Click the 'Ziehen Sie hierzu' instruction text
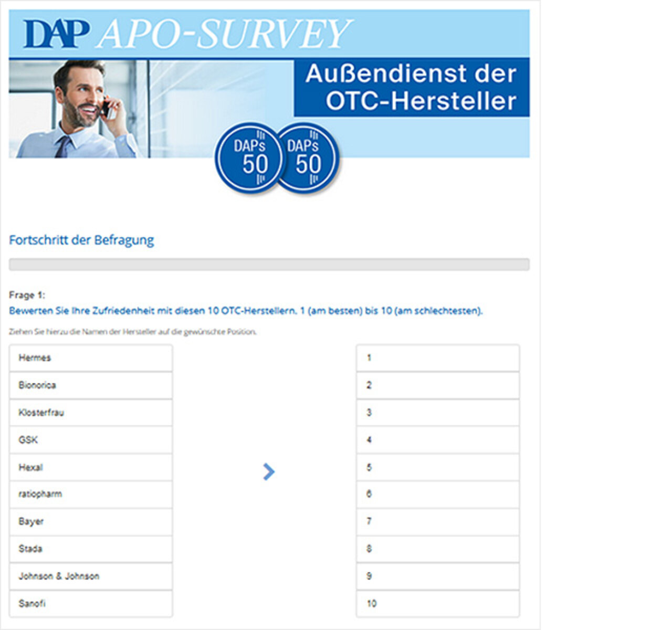 pos(133,332)
